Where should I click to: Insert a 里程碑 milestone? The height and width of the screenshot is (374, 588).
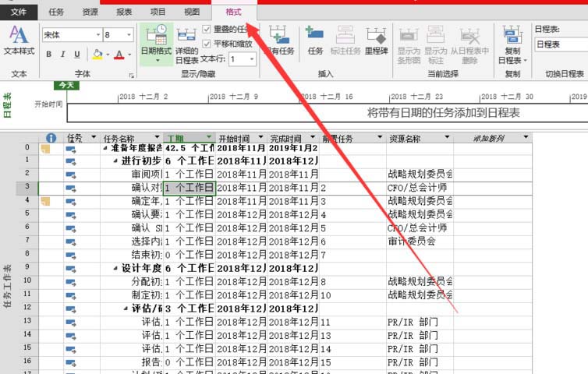pos(376,40)
